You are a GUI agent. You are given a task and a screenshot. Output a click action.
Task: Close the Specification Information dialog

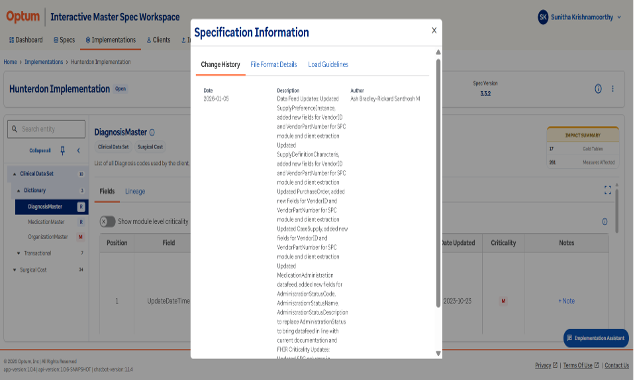(x=434, y=30)
